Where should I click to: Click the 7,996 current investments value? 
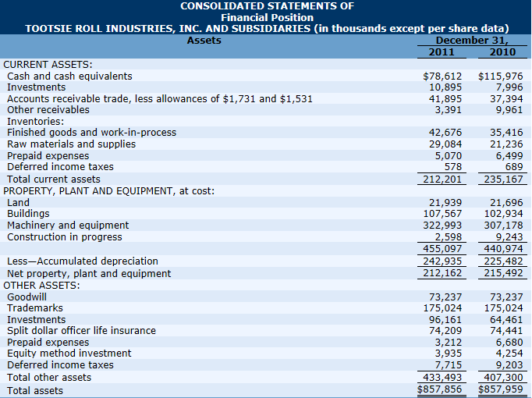tap(509, 87)
